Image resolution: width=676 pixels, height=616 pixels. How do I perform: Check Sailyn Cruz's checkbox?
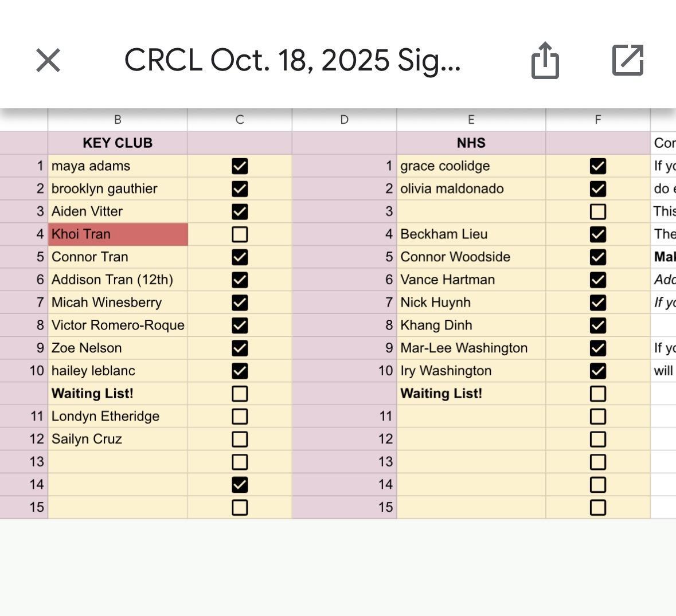[x=240, y=439]
